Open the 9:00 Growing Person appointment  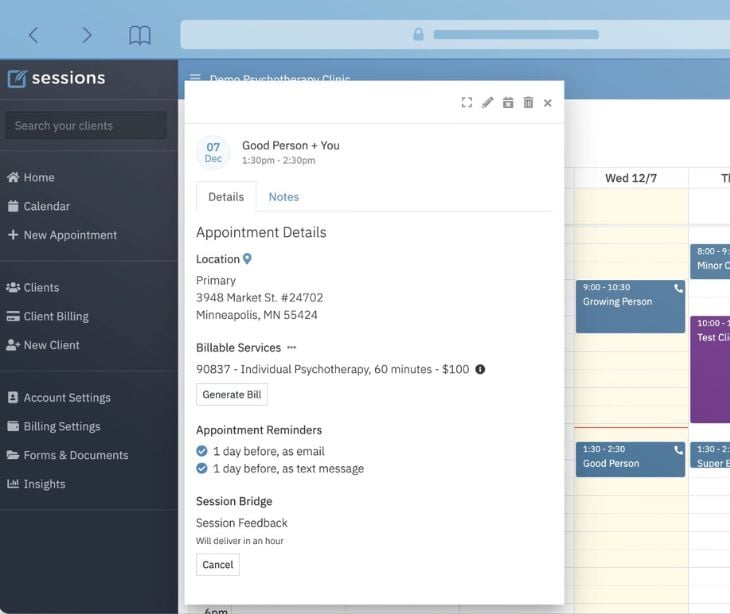pyautogui.click(x=630, y=306)
